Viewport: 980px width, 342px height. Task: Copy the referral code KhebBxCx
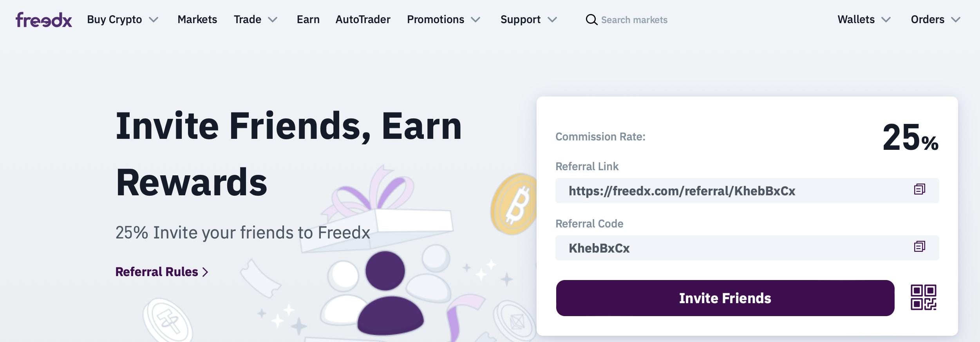click(919, 247)
